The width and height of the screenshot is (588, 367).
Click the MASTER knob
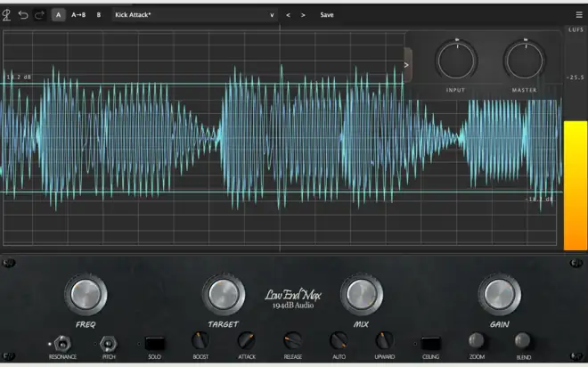click(x=524, y=60)
